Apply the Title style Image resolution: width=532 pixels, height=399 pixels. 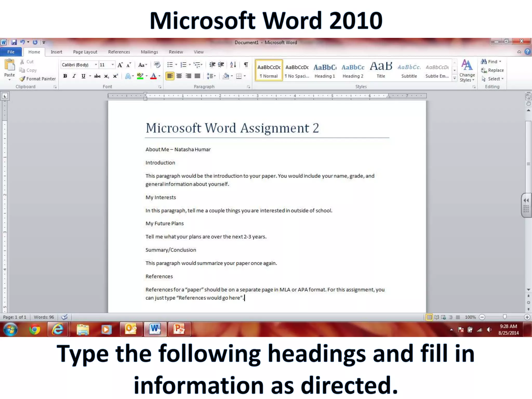[381, 70]
